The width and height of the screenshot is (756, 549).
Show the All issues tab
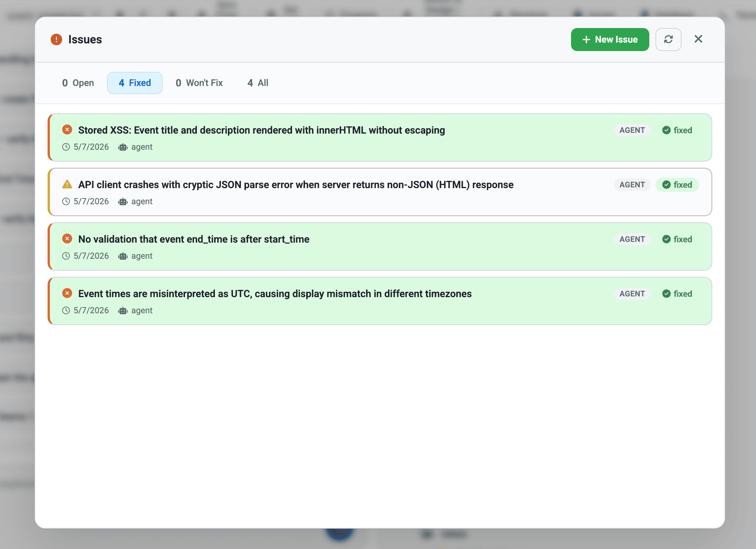tap(258, 83)
